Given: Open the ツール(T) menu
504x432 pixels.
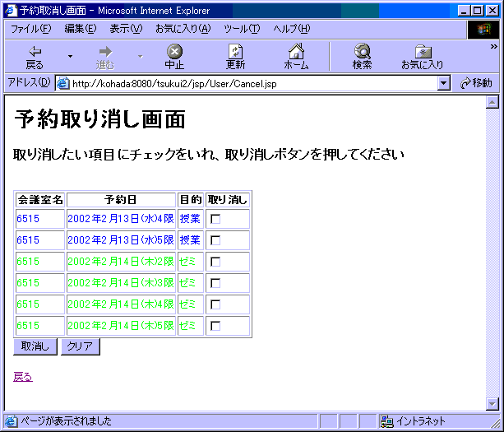Looking at the screenshot, I should tap(241, 29).
